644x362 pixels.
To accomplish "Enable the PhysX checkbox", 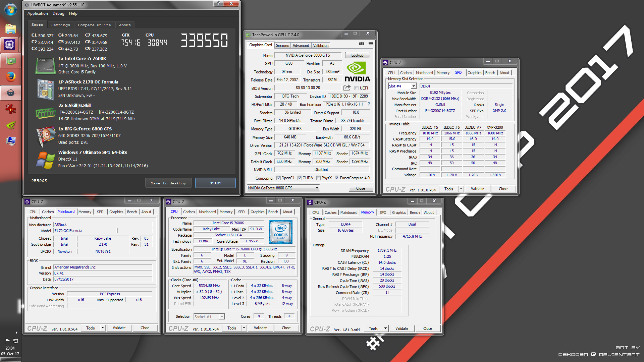I will pos(318,178).
